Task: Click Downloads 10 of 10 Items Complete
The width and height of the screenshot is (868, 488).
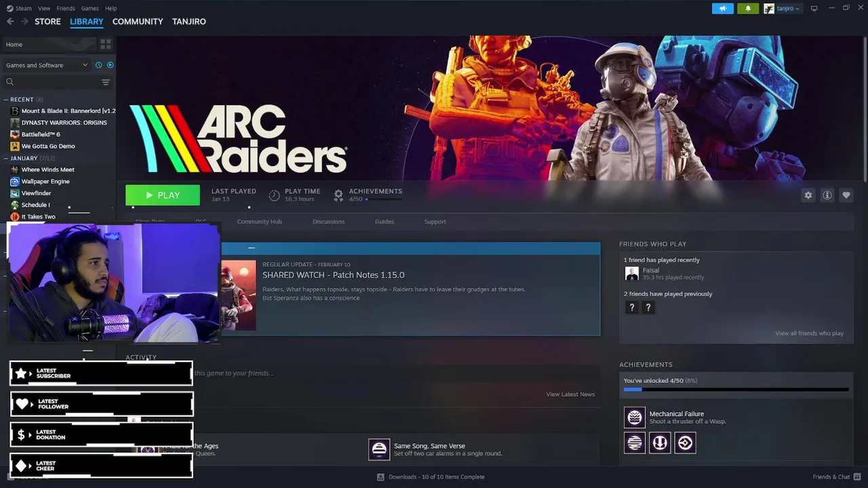Action: pos(437,476)
